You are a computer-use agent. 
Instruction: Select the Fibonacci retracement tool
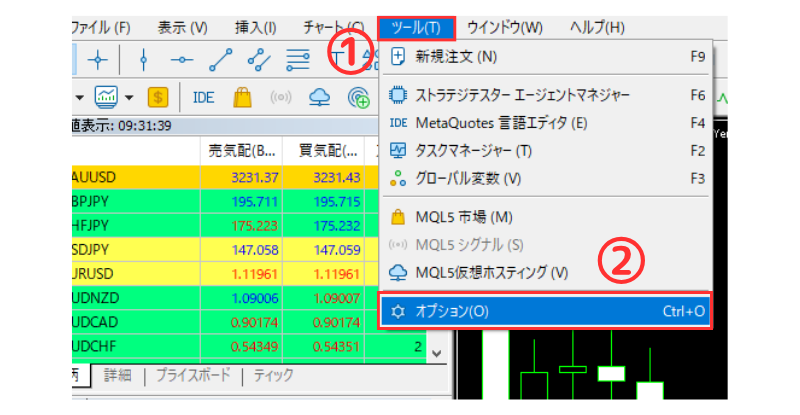coord(298,60)
